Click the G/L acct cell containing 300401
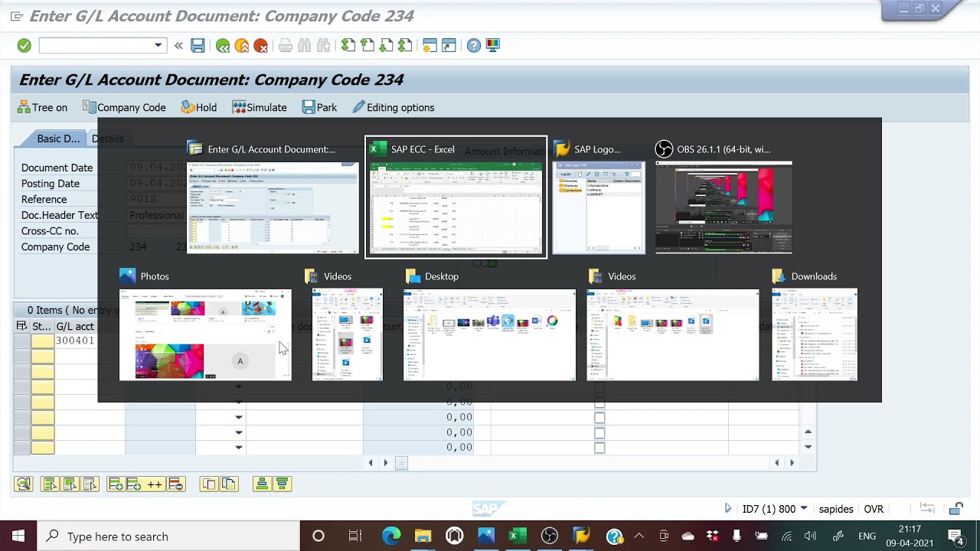This screenshot has width=980, height=551. point(75,341)
